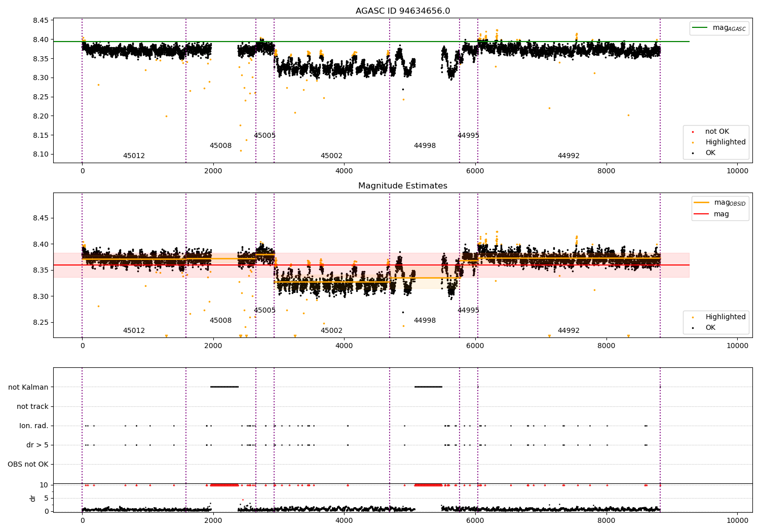Click the rotated "dr" y-axis label
This screenshot has width=760, height=532.
(33, 498)
